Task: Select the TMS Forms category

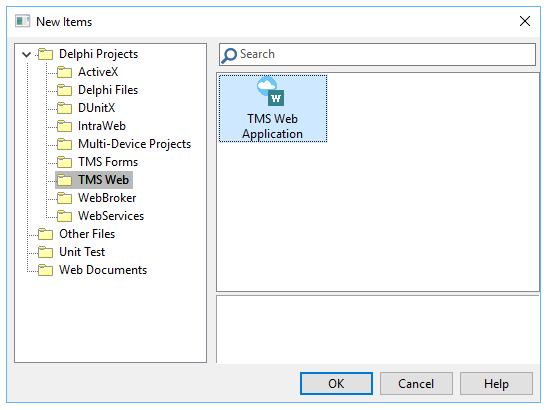Action: tap(108, 162)
